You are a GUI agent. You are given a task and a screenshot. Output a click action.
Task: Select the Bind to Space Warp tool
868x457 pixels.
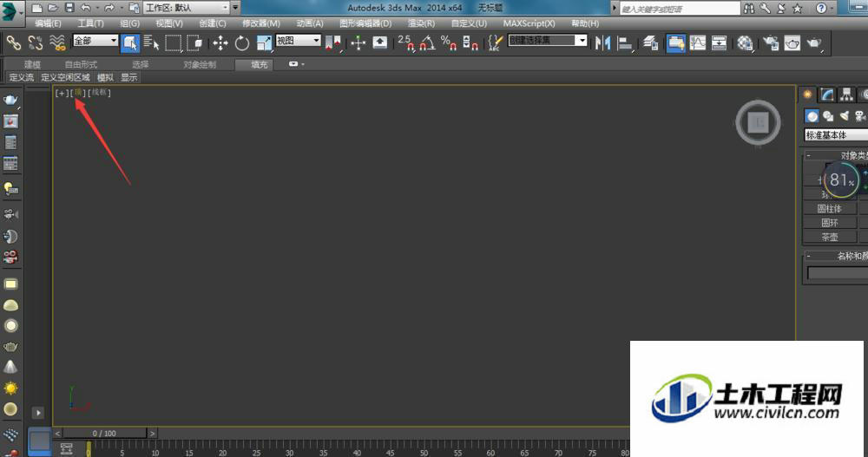tap(57, 42)
